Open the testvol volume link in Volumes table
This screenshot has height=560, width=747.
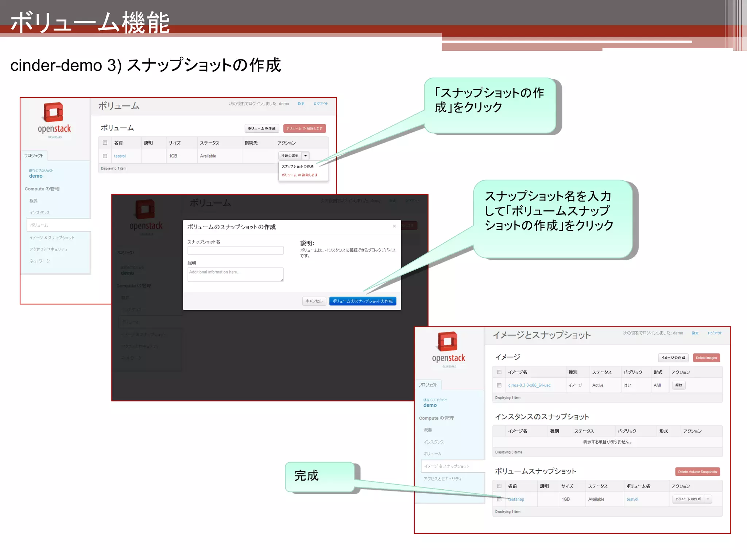[120, 156]
